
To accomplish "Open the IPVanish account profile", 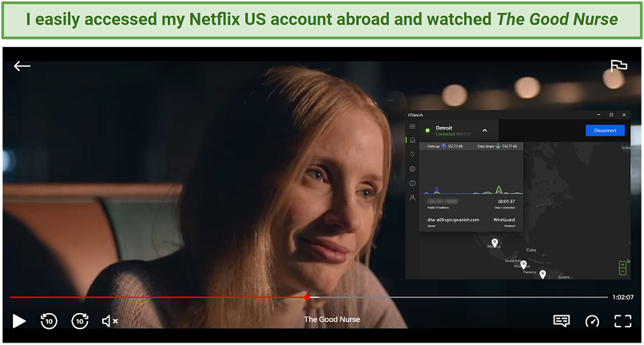I will 412,197.
